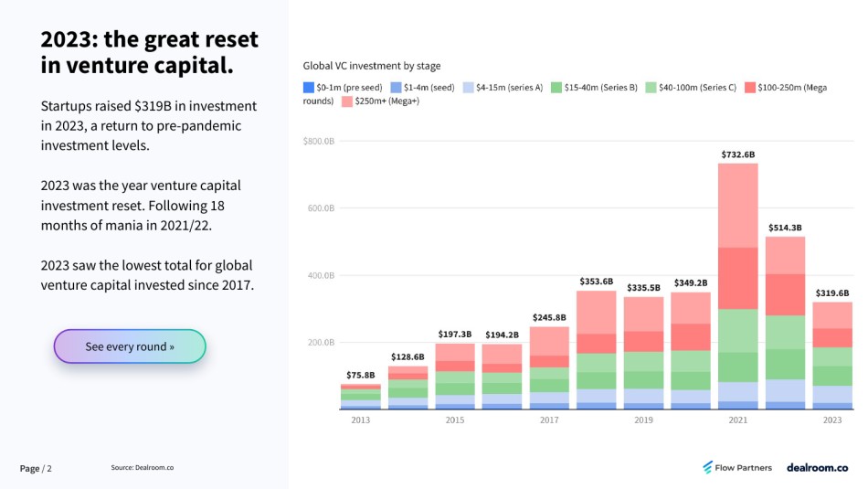This screenshot has height=489, width=868.
Task: Toggle the $1-4m seed legend swatch
Action: pyautogui.click(x=396, y=88)
